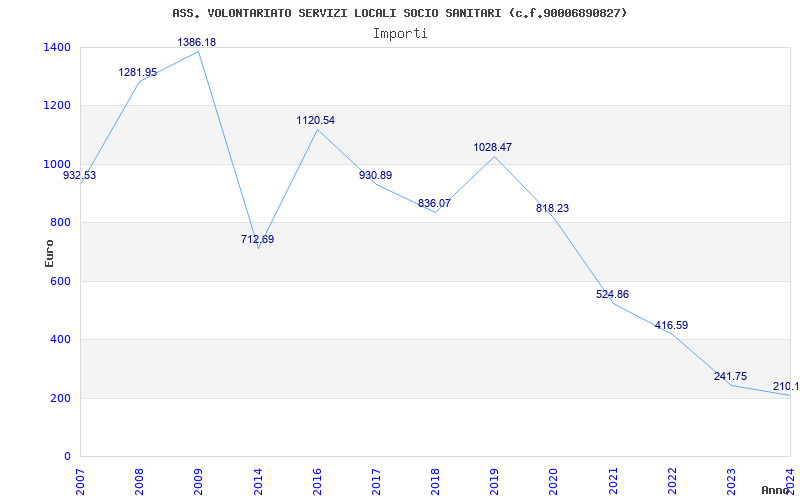Select the 1028.47 data label
The height and width of the screenshot is (500, 800).
(493, 147)
